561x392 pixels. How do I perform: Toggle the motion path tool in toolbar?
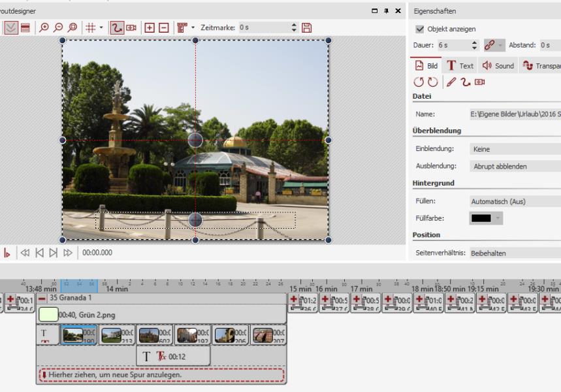pos(117,27)
